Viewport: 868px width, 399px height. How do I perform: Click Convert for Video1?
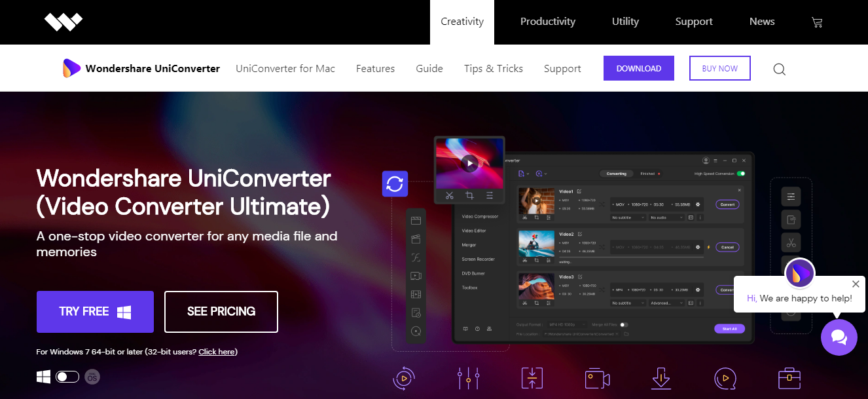click(727, 204)
